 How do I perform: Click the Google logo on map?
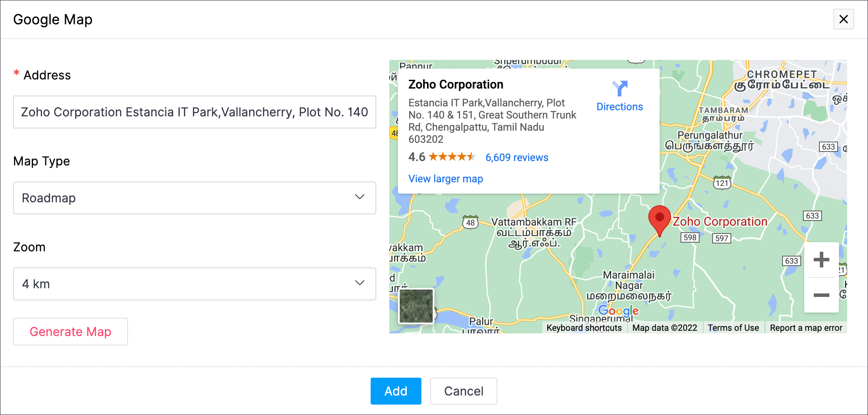[618, 310]
